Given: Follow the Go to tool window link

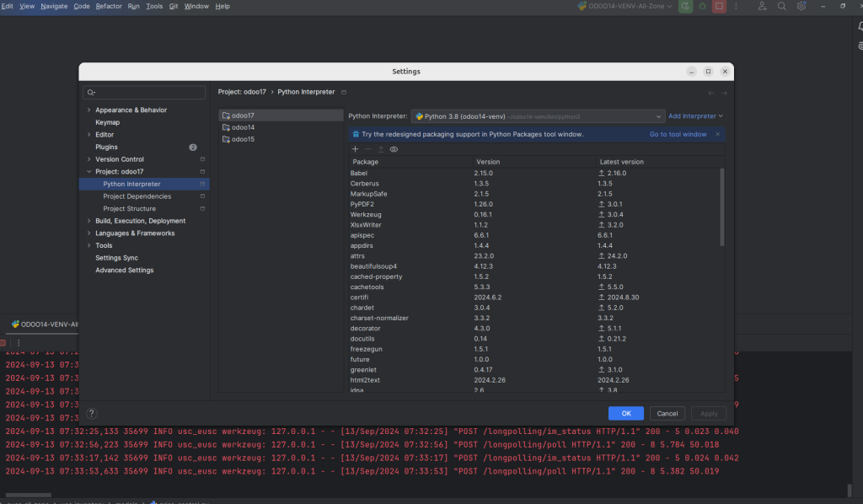Looking at the screenshot, I should click(x=678, y=134).
